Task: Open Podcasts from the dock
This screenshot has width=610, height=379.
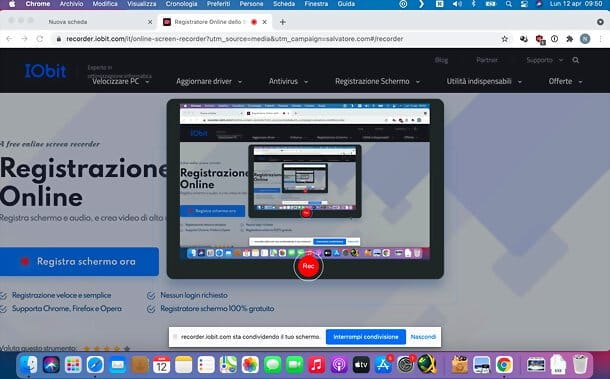Action: [x=339, y=365]
